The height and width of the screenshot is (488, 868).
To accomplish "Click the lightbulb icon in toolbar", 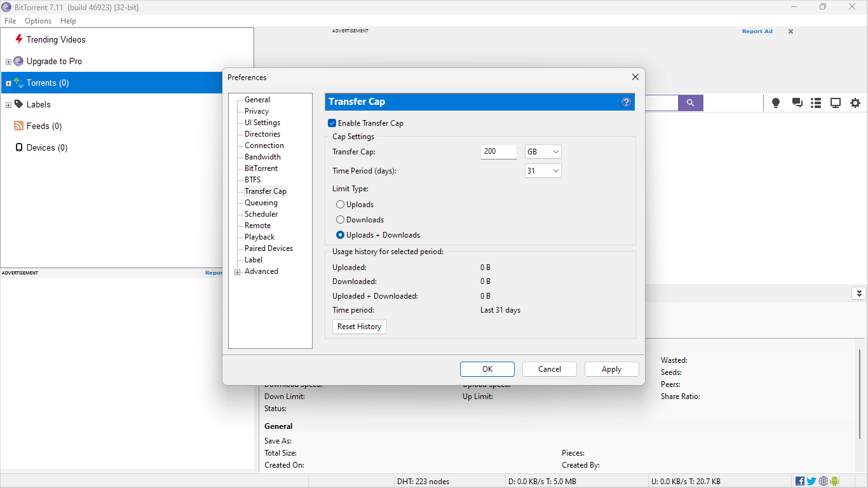I will tap(775, 103).
